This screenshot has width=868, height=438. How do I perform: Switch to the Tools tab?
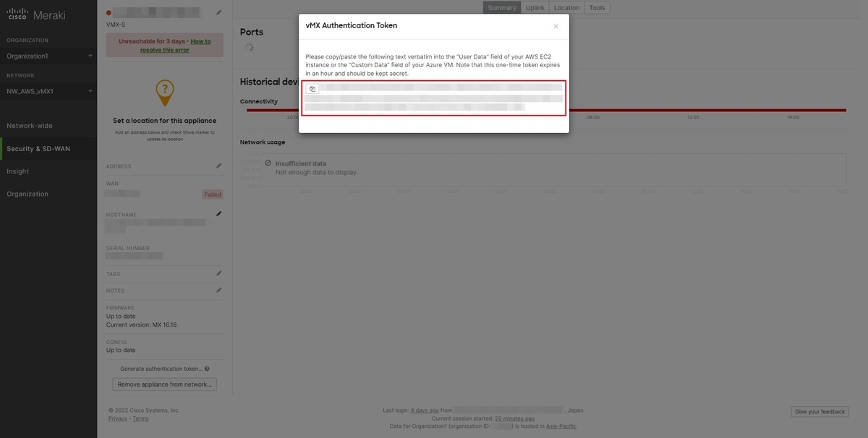[x=597, y=7]
